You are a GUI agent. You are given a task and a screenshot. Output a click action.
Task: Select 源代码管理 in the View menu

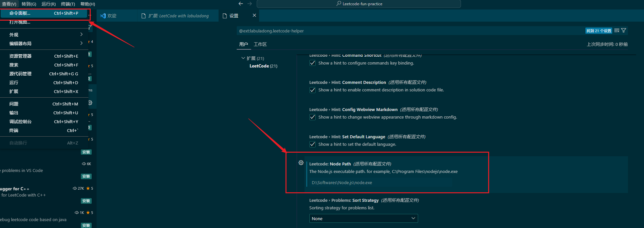[44, 74]
